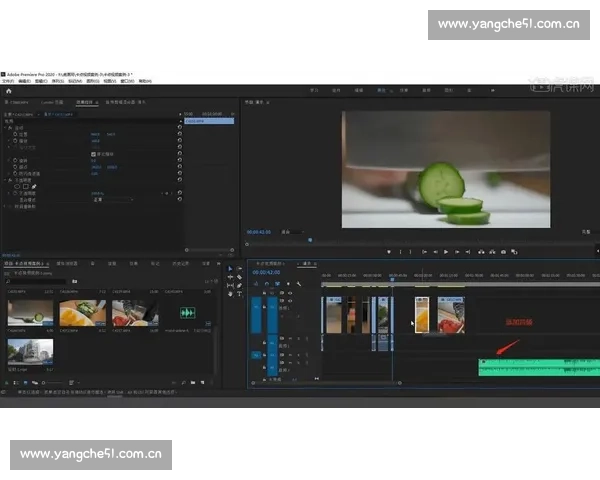The image size is (600, 480).
Task: Collapse the Opacity effect section
Action: (7, 180)
